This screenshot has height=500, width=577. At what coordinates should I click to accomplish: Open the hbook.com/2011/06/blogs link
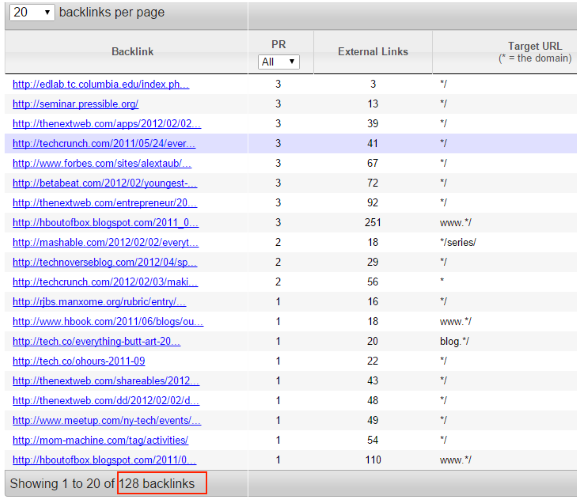click(107, 322)
